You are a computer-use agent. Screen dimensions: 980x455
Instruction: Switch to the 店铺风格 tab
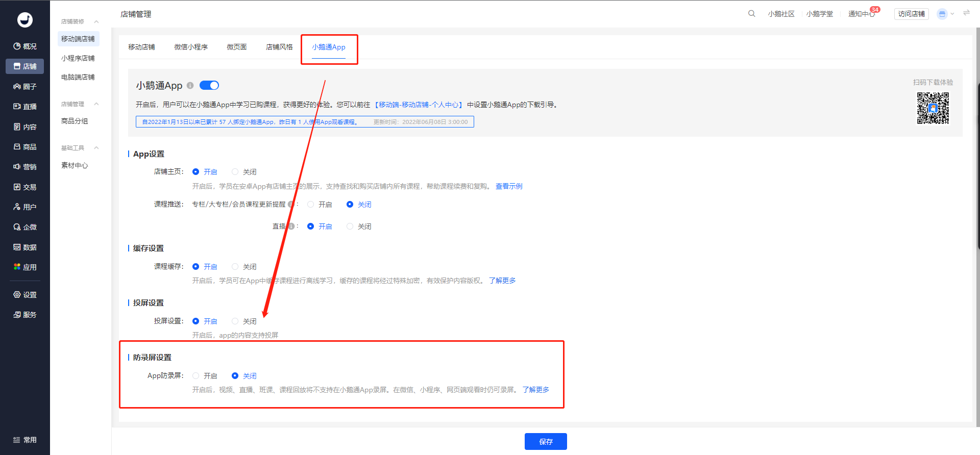(x=279, y=47)
